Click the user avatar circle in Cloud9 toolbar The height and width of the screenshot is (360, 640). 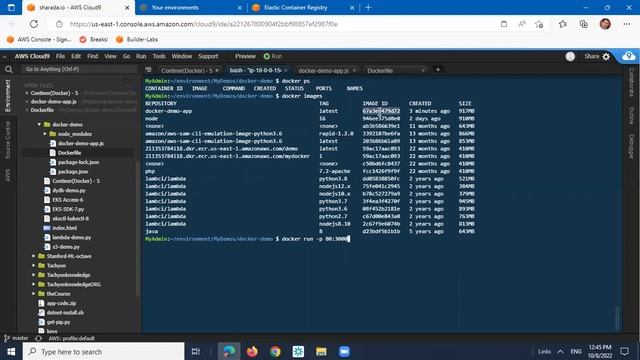tap(570, 56)
